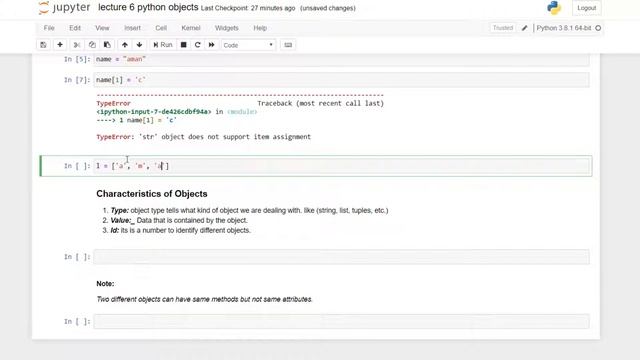Click the ----> 1 name[1] = 'c' traceback line
Screen dimensions: 640x360
pos(136,120)
